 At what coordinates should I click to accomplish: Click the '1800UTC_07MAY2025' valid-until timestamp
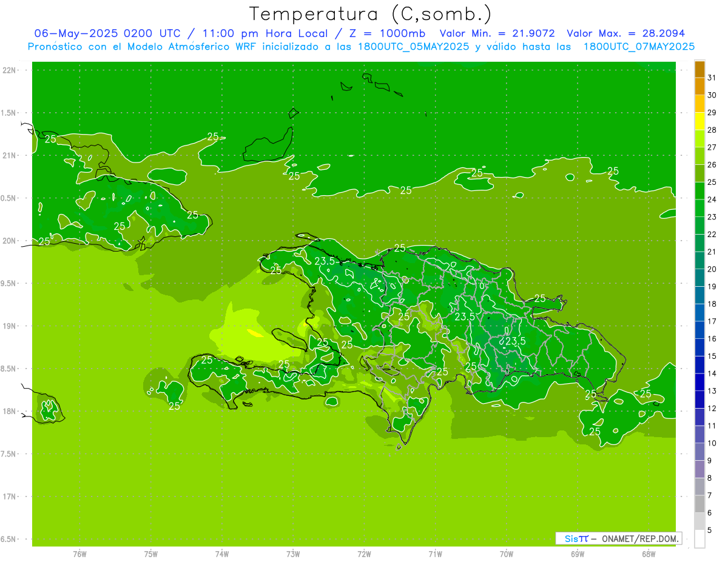639,47
